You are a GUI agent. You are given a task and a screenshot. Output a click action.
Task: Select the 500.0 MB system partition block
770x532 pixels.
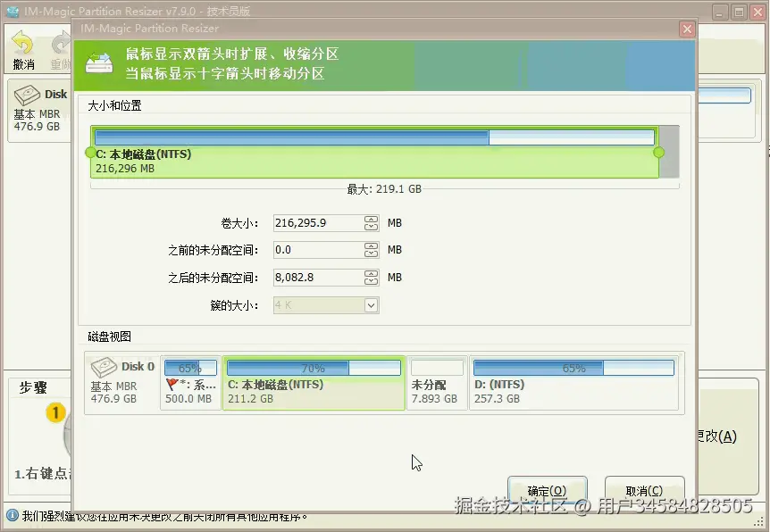pyautogui.click(x=190, y=383)
